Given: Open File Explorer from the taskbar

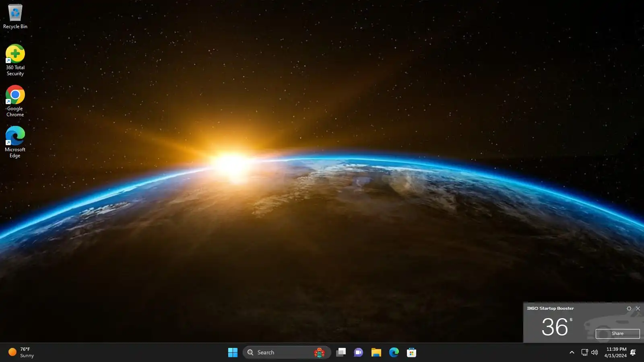Looking at the screenshot, I should (x=376, y=352).
